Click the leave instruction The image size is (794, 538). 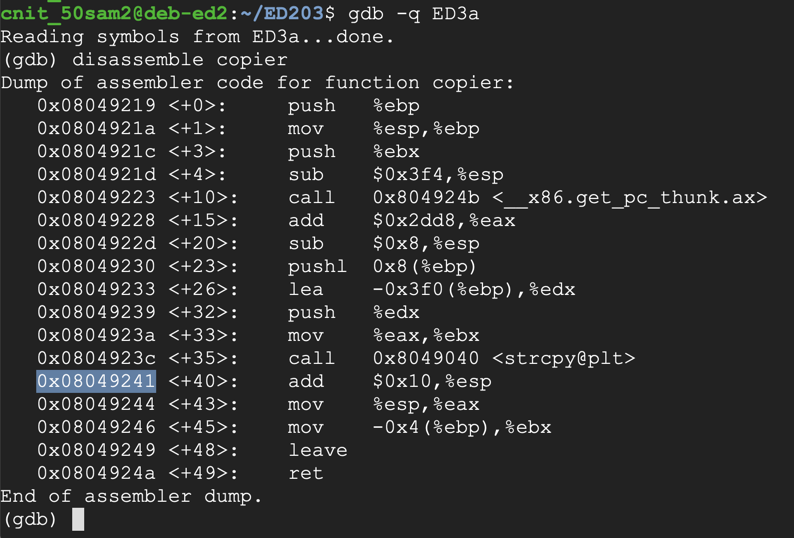click(317, 450)
